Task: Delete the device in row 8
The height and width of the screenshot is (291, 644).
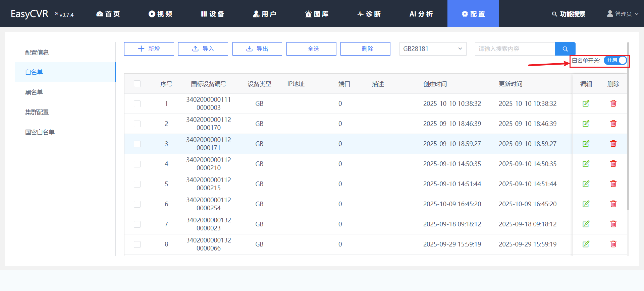Action: (x=613, y=244)
